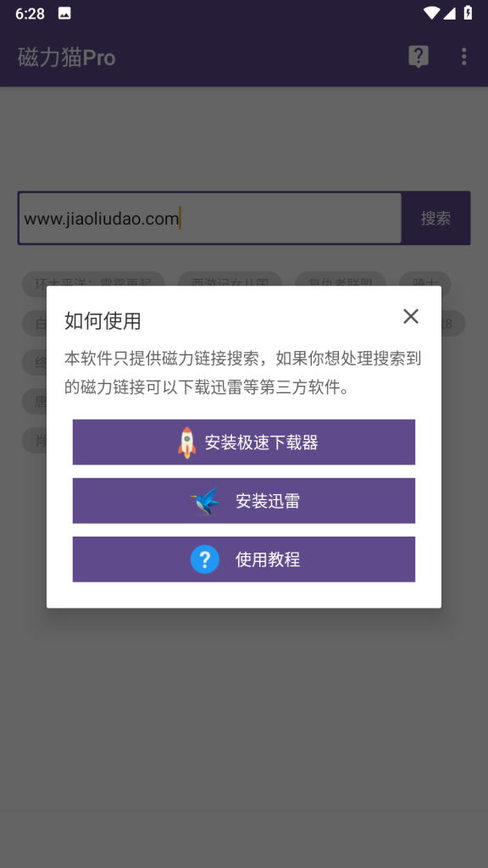488x868 pixels.
Task: Tap the image notification icon beside clock
Action: coord(64,14)
